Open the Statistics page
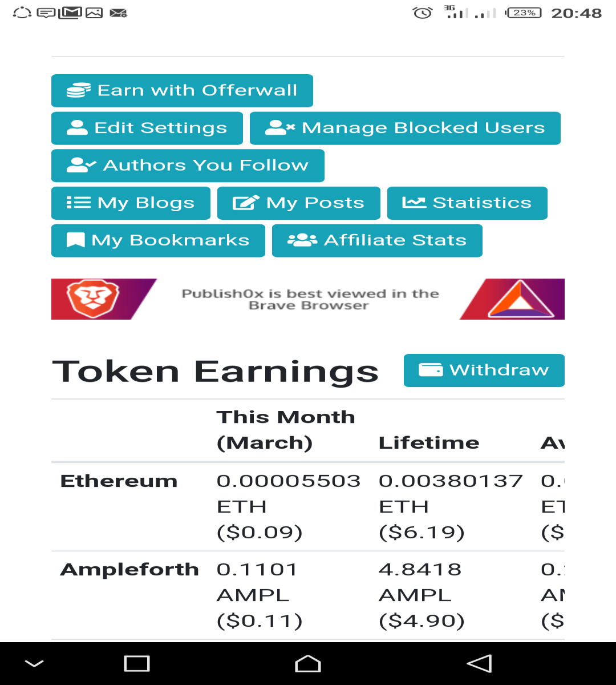Screen dimensions: 616x685 coord(467,203)
